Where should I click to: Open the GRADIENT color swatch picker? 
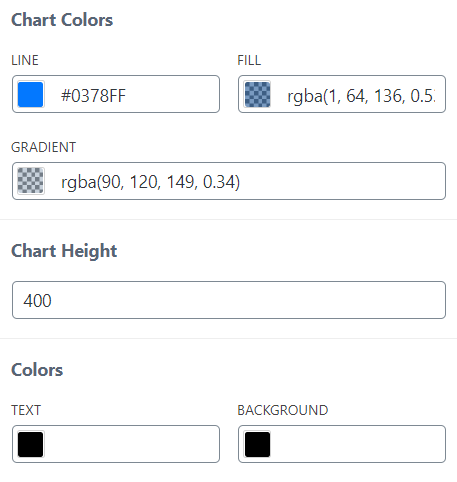pyautogui.click(x=30, y=181)
